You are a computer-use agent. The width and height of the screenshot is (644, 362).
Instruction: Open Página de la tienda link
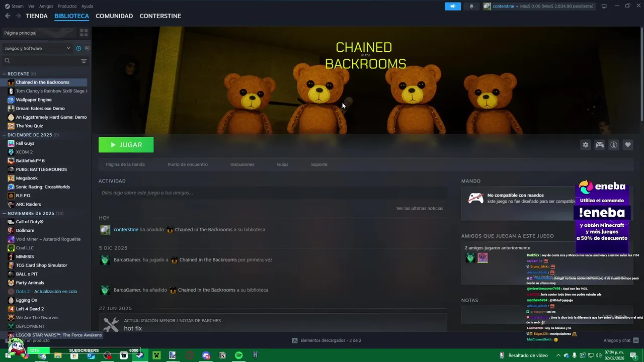(x=125, y=164)
